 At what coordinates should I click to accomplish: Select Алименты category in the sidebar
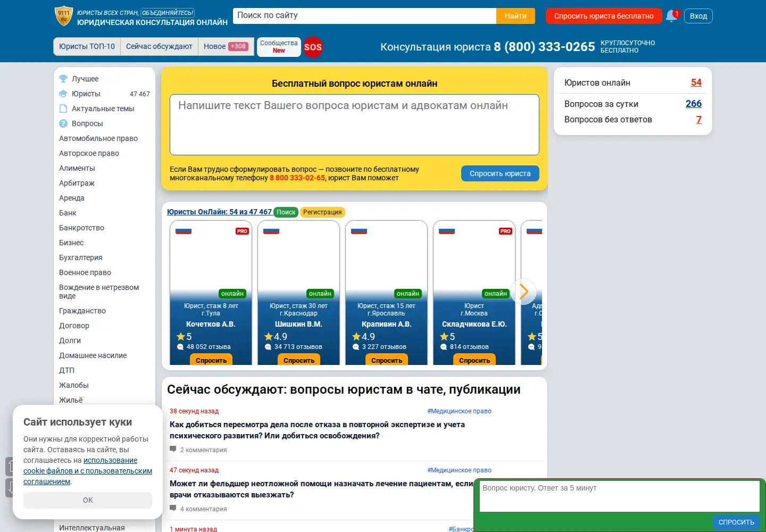click(x=77, y=168)
